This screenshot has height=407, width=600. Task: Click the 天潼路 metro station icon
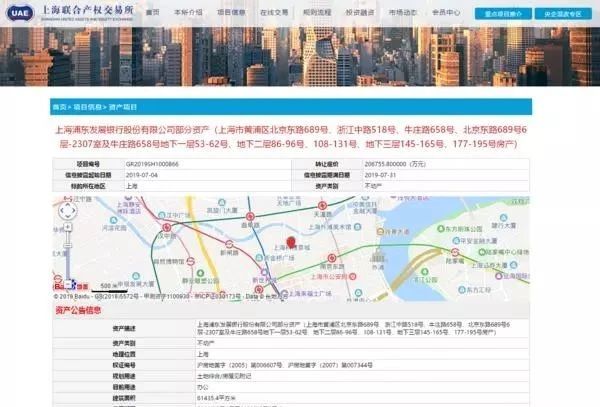323,206
